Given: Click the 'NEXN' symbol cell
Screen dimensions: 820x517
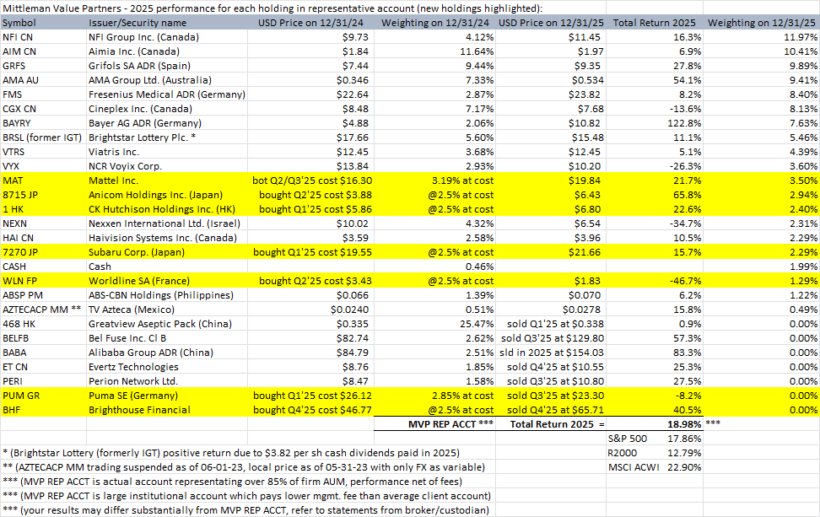Looking at the screenshot, I should pos(43,224).
